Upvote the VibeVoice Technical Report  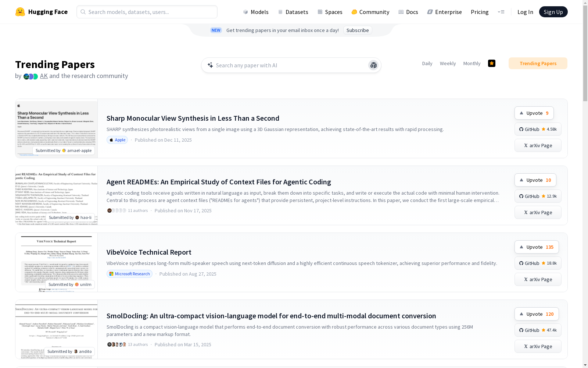coord(537,247)
